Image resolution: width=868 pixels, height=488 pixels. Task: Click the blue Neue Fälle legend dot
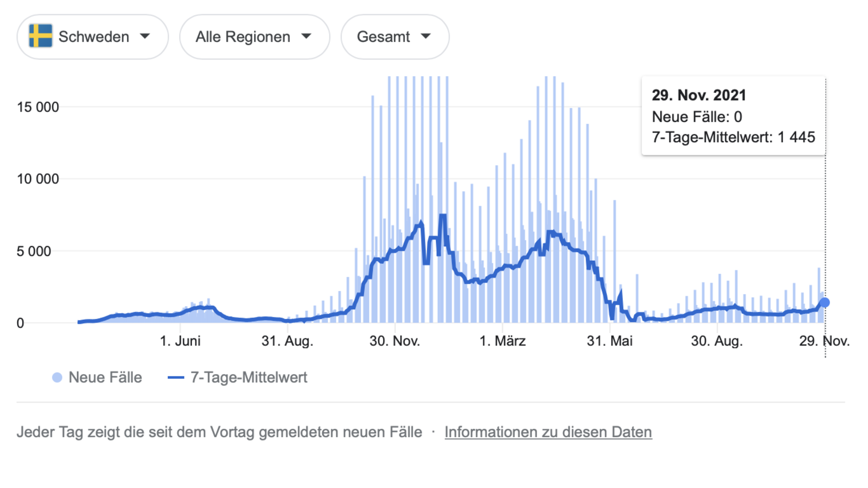[x=57, y=377]
